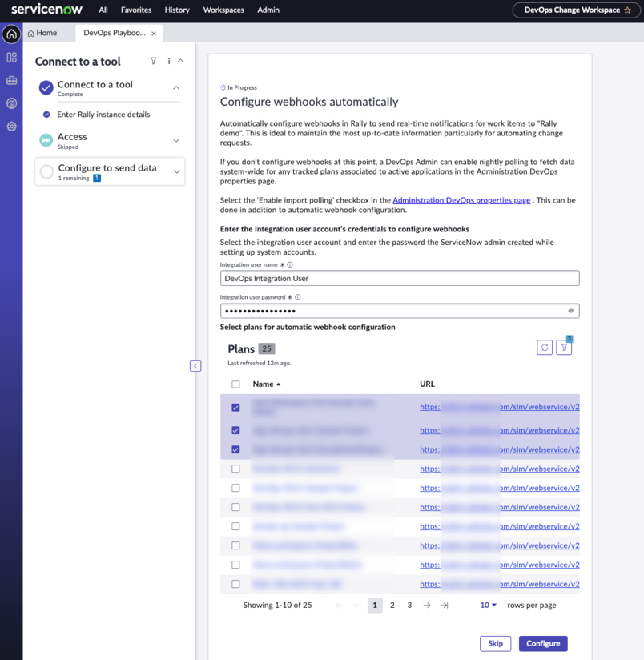Collapse the left playbook panel

click(195, 366)
